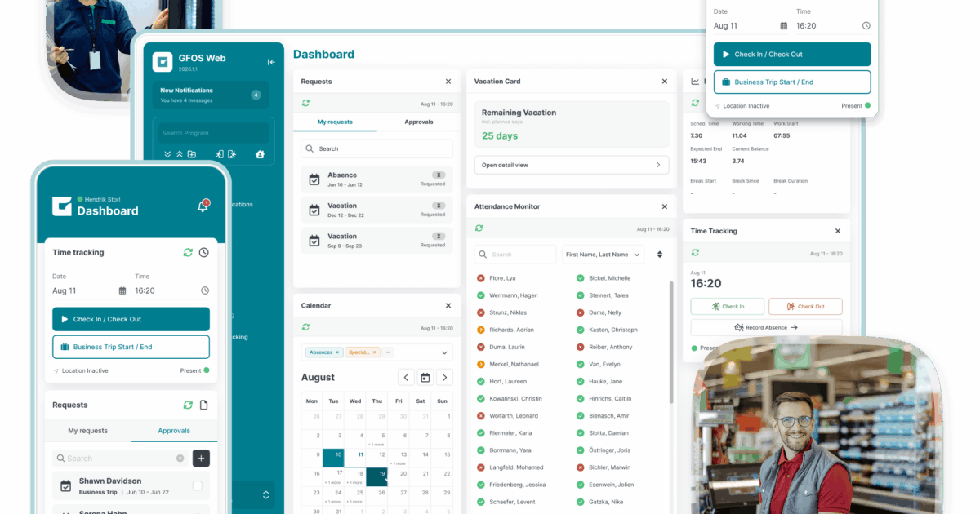This screenshot has width=980, height=514.
Task: Open the New Notifications card in the sidebar
Action: pos(211,95)
